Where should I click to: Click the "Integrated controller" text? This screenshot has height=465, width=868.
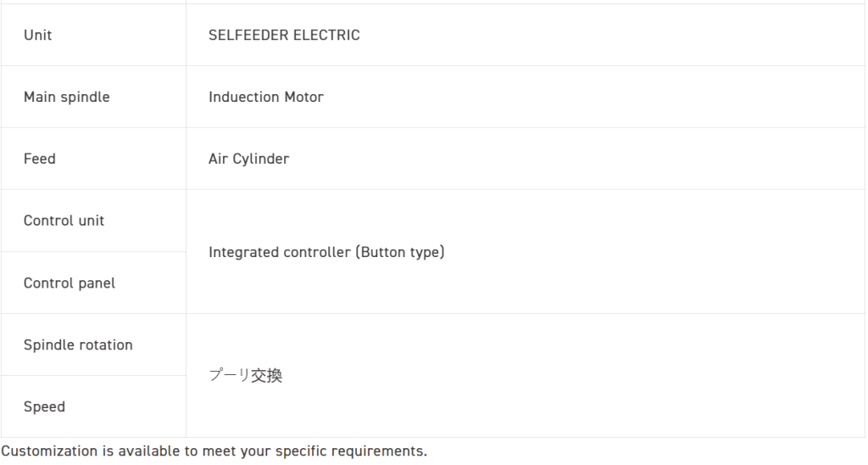(278, 252)
